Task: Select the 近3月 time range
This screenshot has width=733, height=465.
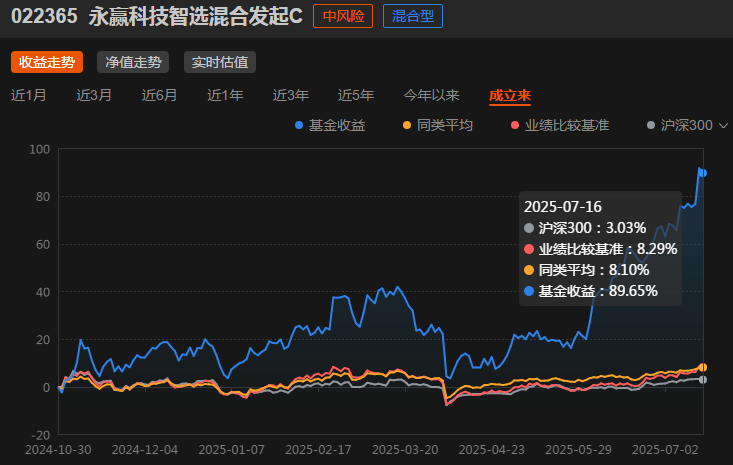Action: [94, 95]
